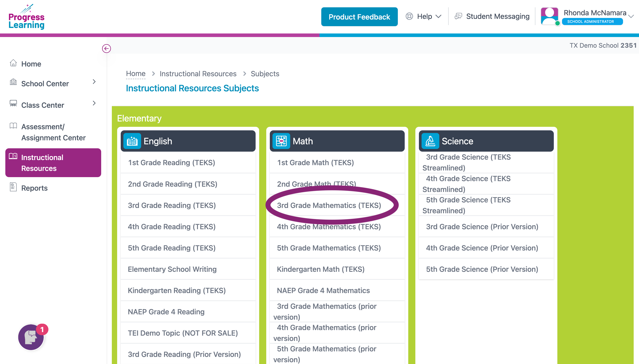
Task: Open 4th Grade Mathematics (TEKS)
Action: pyautogui.click(x=337, y=227)
